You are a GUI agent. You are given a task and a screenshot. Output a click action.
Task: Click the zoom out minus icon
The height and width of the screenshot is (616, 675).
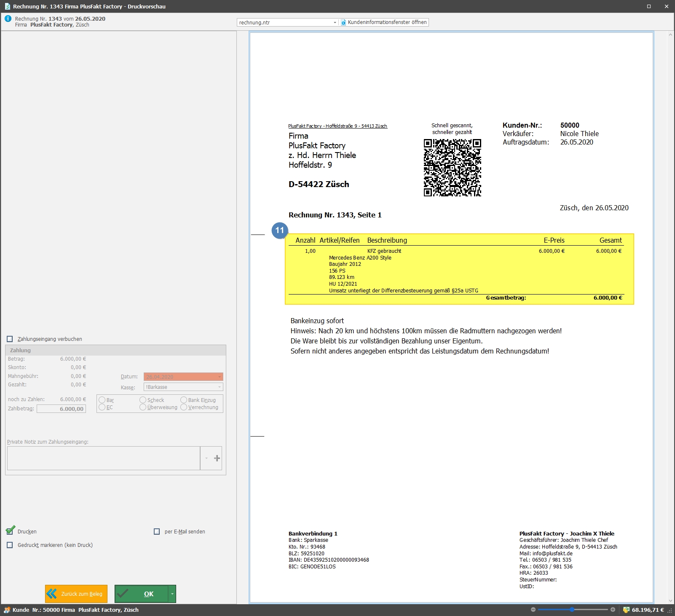pyautogui.click(x=533, y=610)
